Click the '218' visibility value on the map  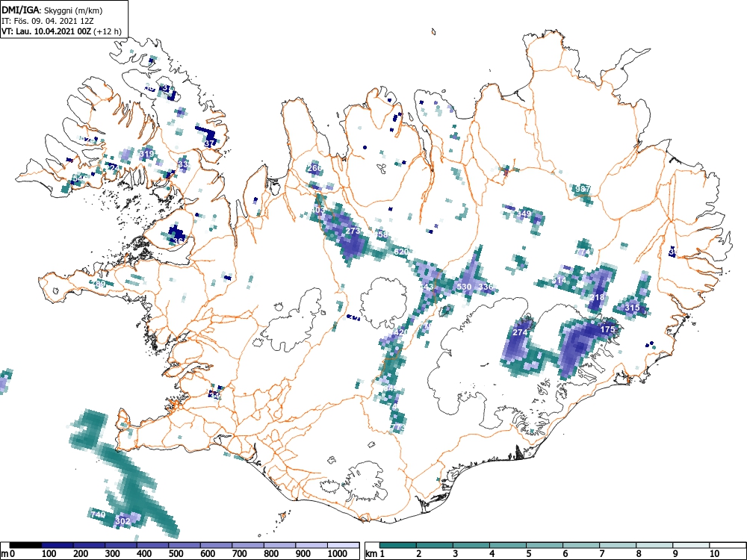[597, 297]
